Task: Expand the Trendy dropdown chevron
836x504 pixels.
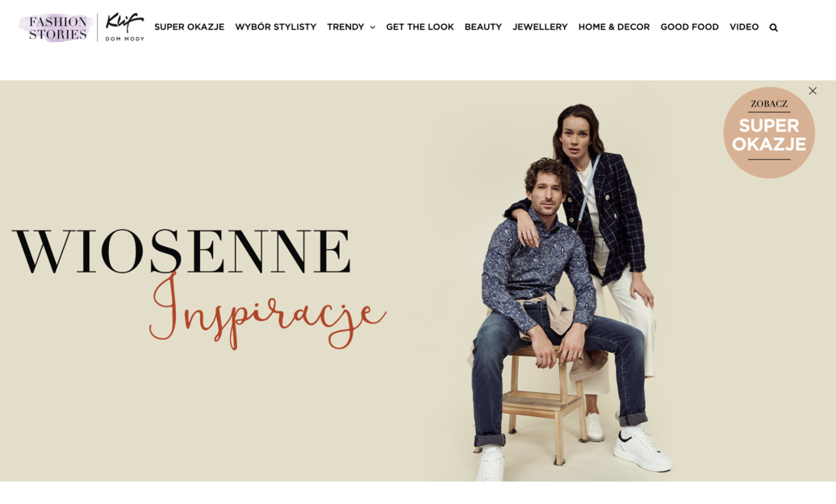Action: click(x=373, y=27)
